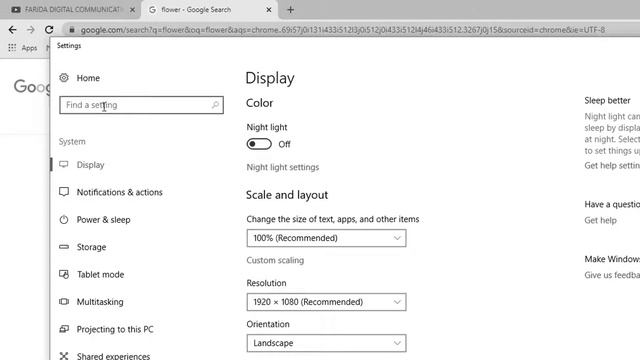Click the Tablet mode icon
This screenshot has height=360, width=640.
64,274
